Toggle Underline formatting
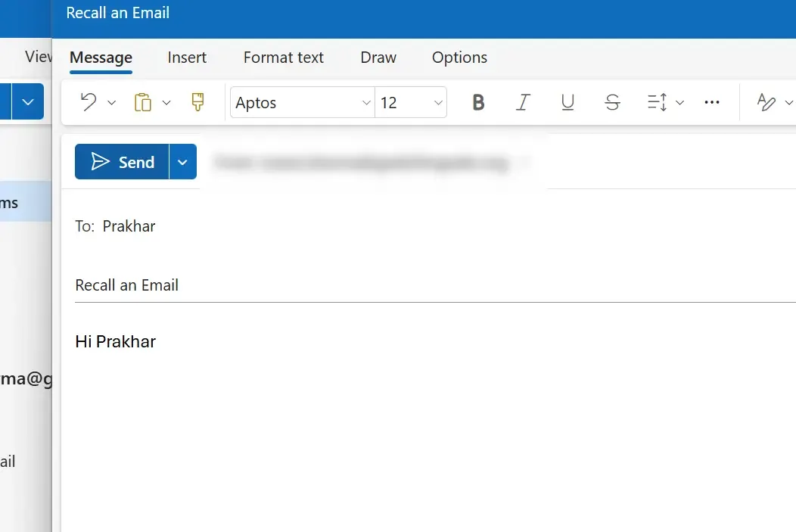Image resolution: width=796 pixels, height=532 pixels. [x=567, y=102]
